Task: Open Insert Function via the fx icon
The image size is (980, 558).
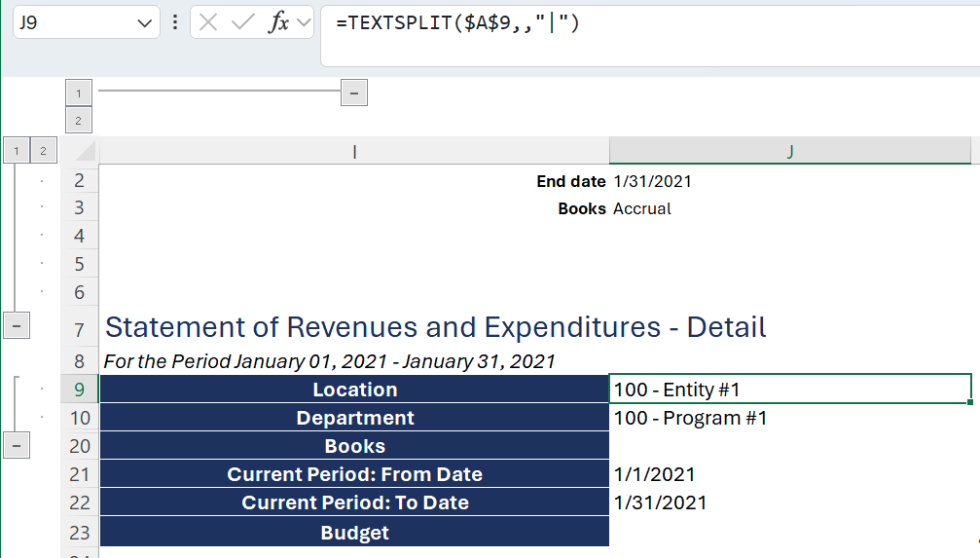Action: point(278,22)
